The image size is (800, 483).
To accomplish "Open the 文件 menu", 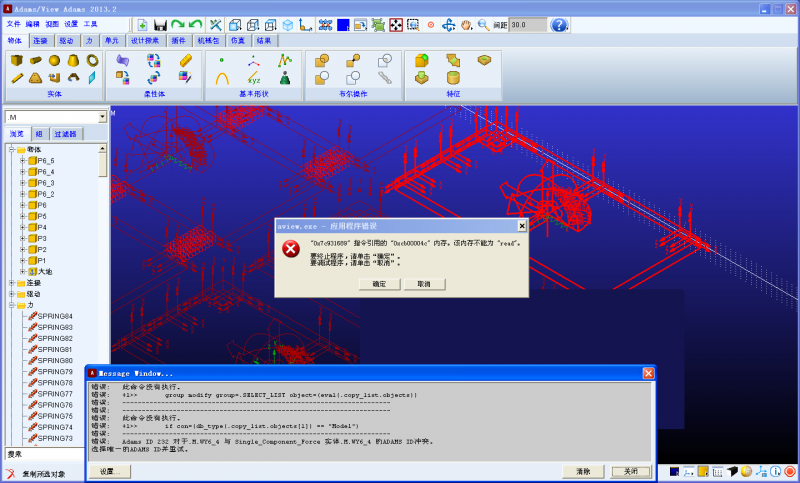I will click(14, 24).
